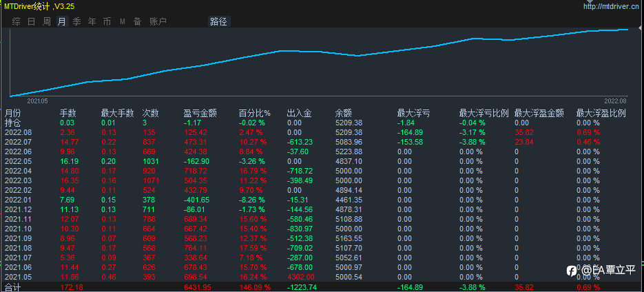Switch to the 综 summary tab

pos(16,22)
